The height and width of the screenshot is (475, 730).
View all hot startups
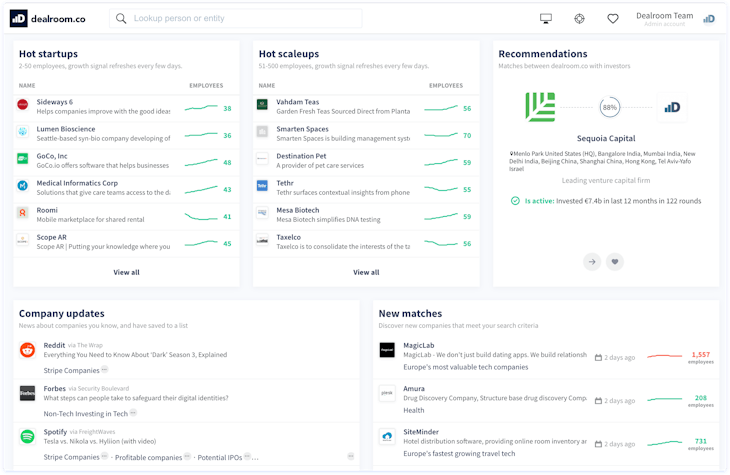126,272
